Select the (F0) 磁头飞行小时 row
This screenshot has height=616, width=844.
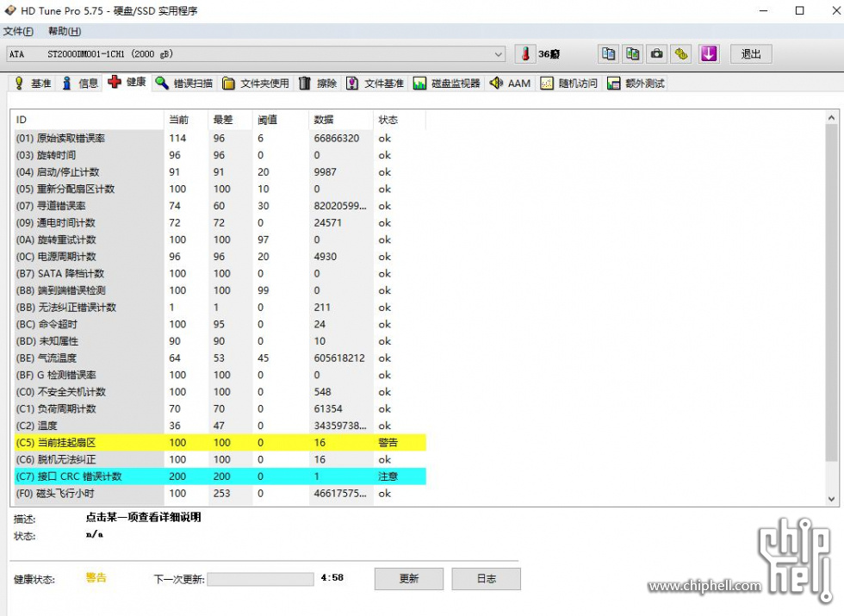[x=219, y=493]
